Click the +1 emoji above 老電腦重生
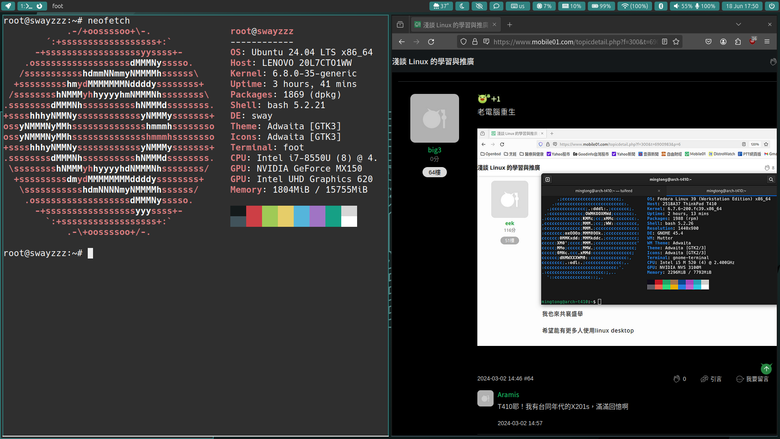The image size is (780, 439). (488, 98)
